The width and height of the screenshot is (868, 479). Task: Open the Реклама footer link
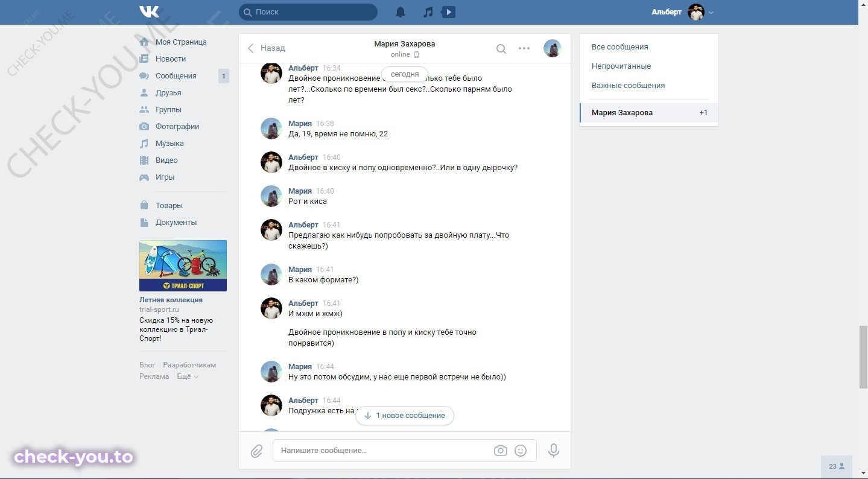pos(154,376)
